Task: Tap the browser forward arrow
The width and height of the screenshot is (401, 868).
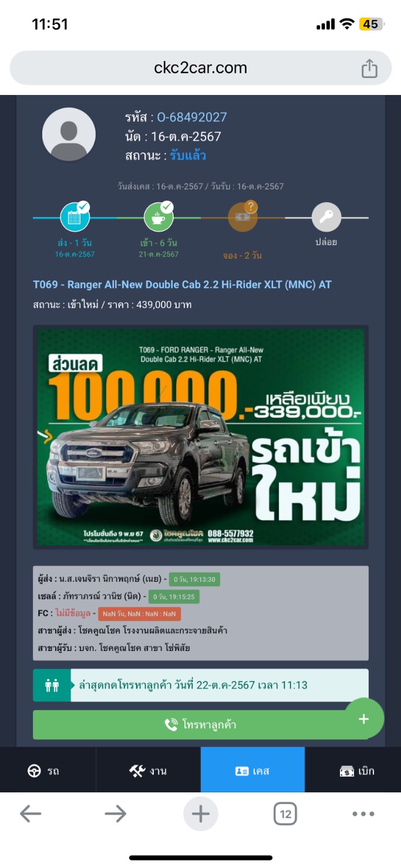Action: pos(116,813)
